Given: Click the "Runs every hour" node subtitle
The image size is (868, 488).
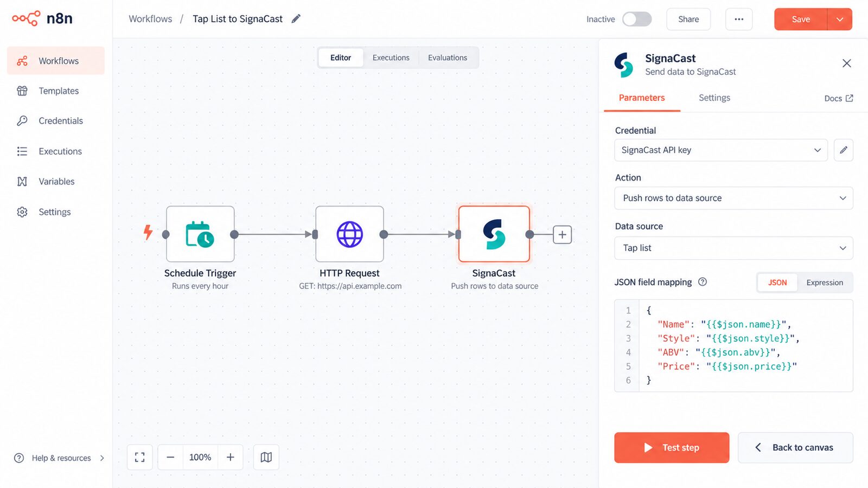Looking at the screenshot, I should tap(200, 286).
